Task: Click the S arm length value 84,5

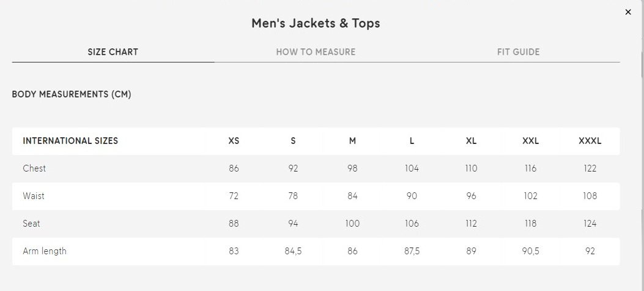Action: pos(293,251)
